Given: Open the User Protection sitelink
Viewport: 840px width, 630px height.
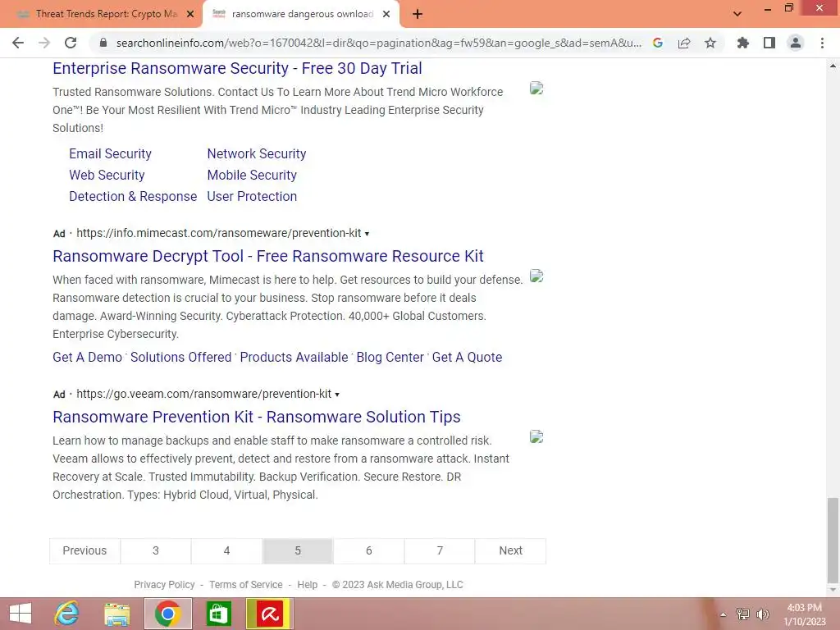Looking at the screenshot, I should click(x=252, y=197).
